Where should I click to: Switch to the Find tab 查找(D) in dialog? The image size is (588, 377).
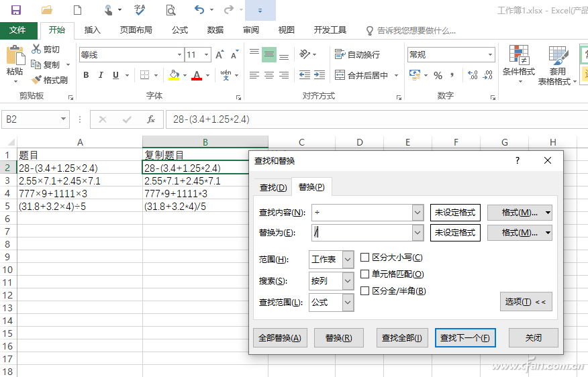[273, 187]
